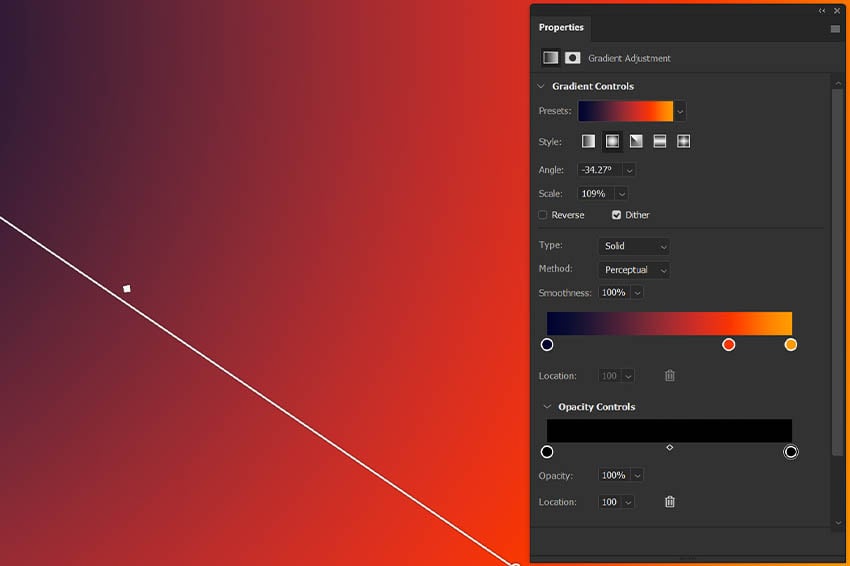Open the Opacity value dropdown arrow

[638, 475]
